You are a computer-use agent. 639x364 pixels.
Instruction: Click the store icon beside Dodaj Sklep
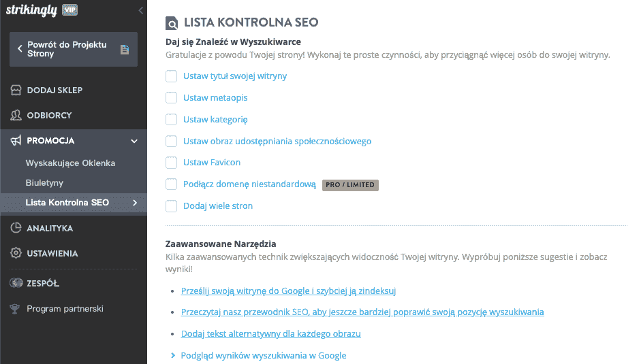(x=16, y=90)
